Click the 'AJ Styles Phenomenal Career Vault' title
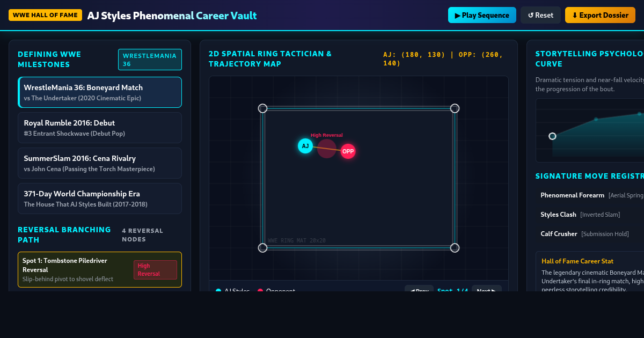644x338 pixels. pos(172,16)
